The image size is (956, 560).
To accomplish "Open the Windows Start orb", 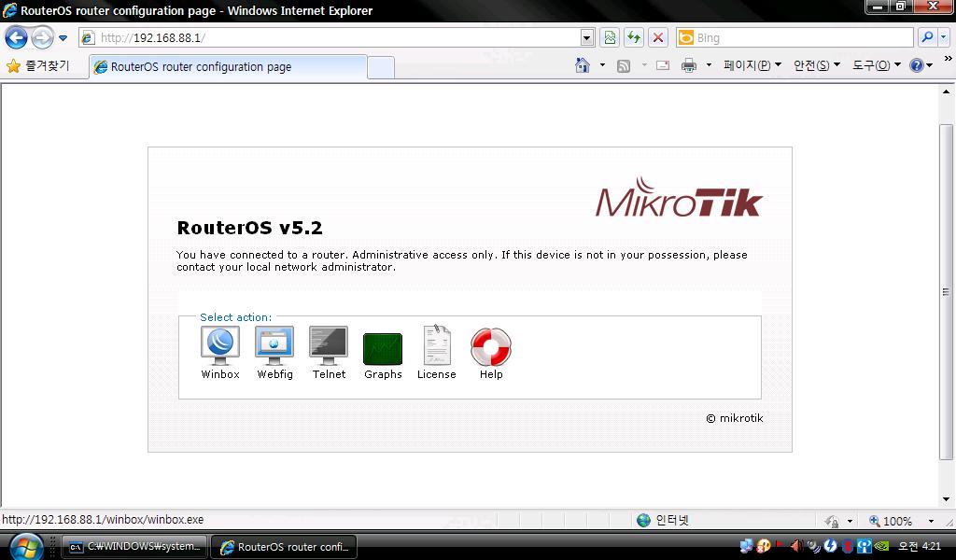I will click(x=25, y=547).
